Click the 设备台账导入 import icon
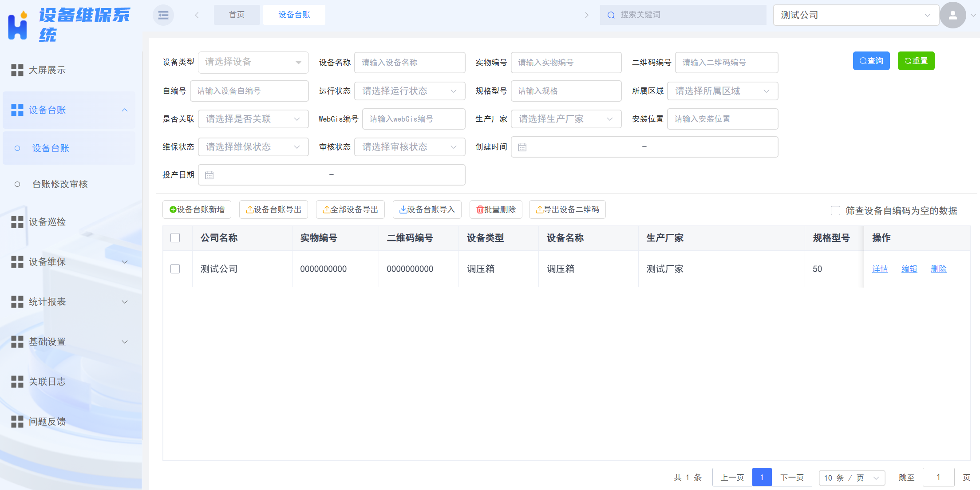The width and height of the screenshot is (980, 490). pos(403,209)
